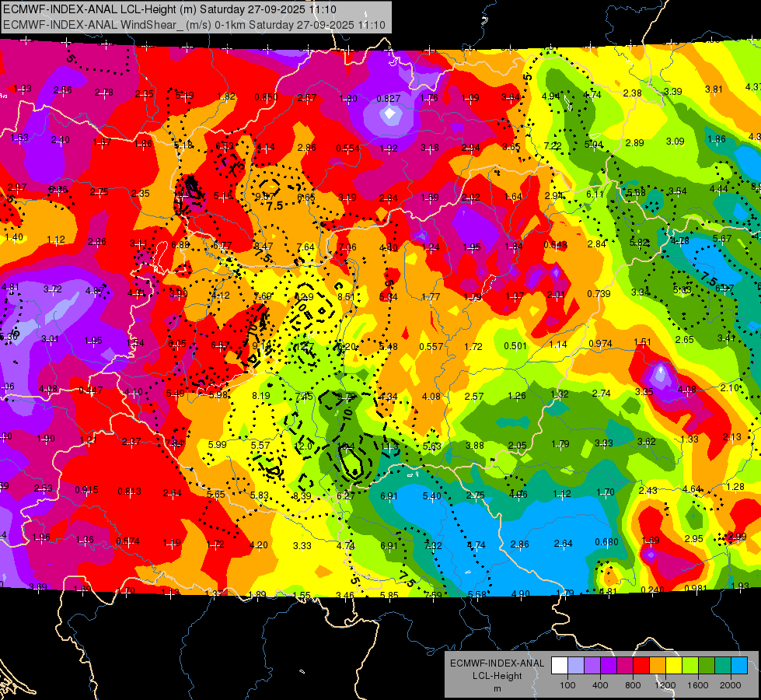Click the legend tick label 1600
Image resolution: width=761 pixels, height=700 pixels.
pos(698,685)
